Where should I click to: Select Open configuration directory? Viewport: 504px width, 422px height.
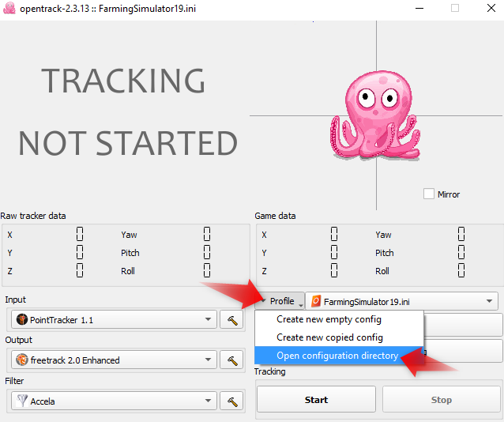click(339, 356)
